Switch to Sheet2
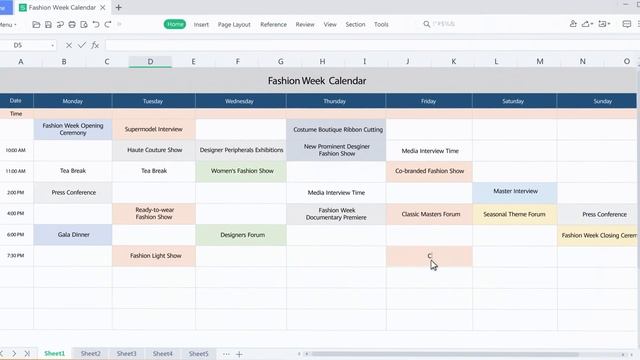The width and height of the screenshot is (640, 360). coord(91,353)
